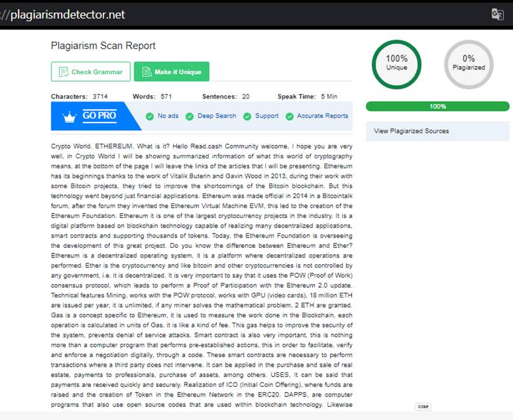Click the Sentences: 20 count
The image size is (513, 420).
(226, 97)
